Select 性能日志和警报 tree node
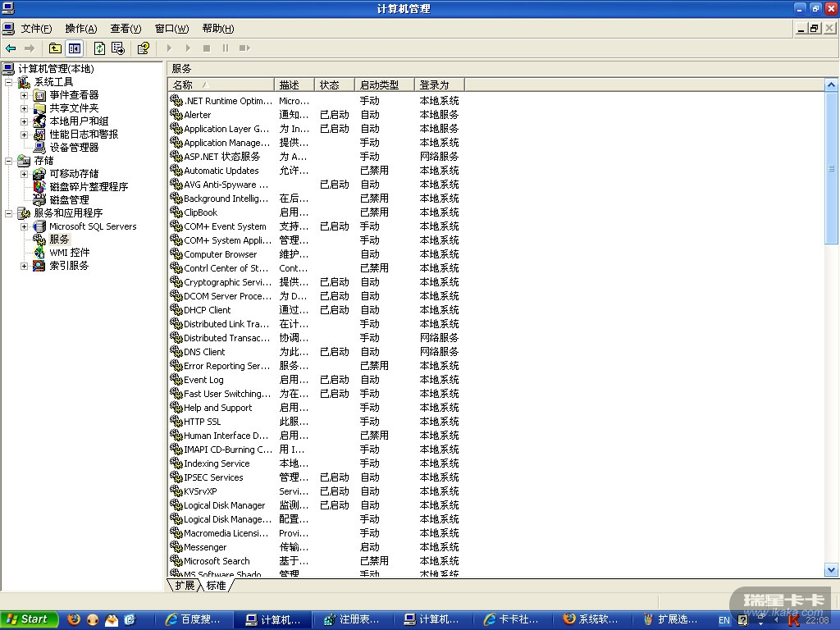 [84, 134]
